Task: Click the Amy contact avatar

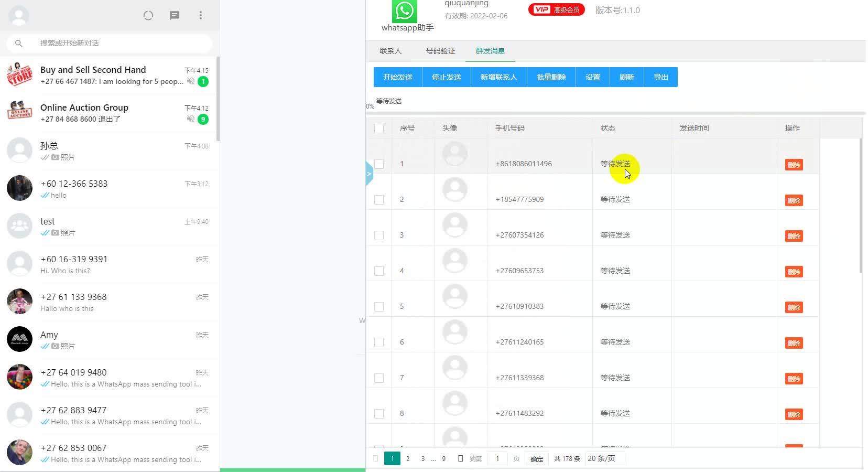Action: click(20, 339)
